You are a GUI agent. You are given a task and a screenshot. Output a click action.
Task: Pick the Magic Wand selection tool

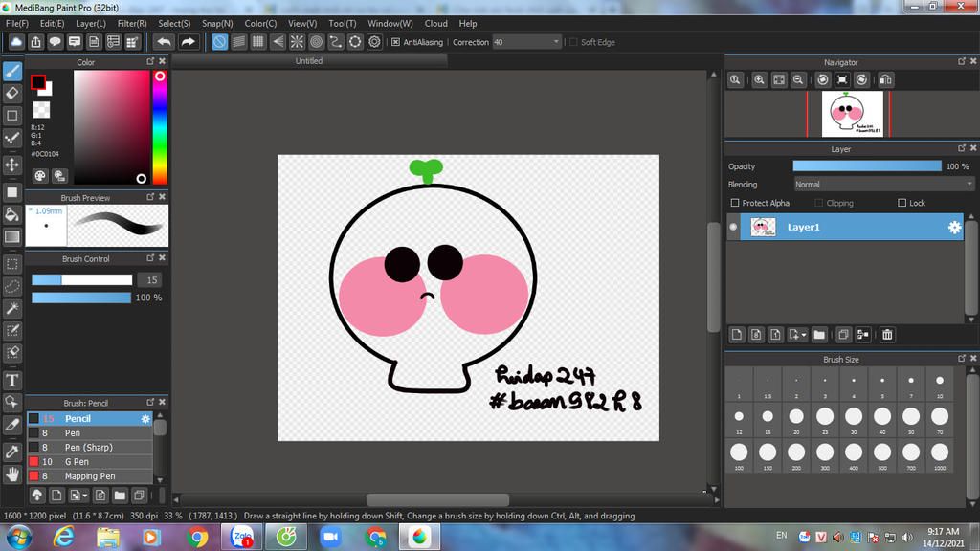[12, 308]
